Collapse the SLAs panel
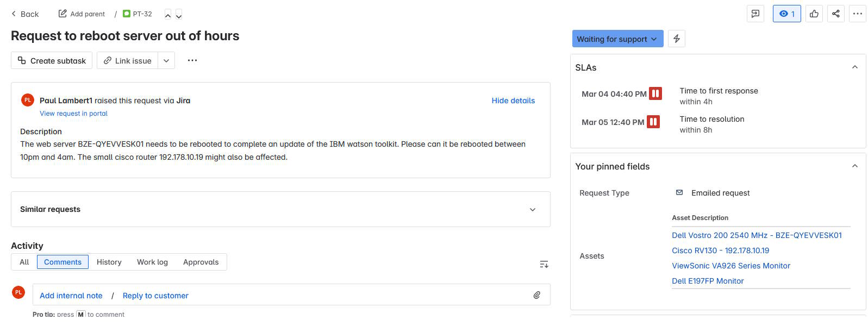The image size is (868, 326). tap(854, 67)
